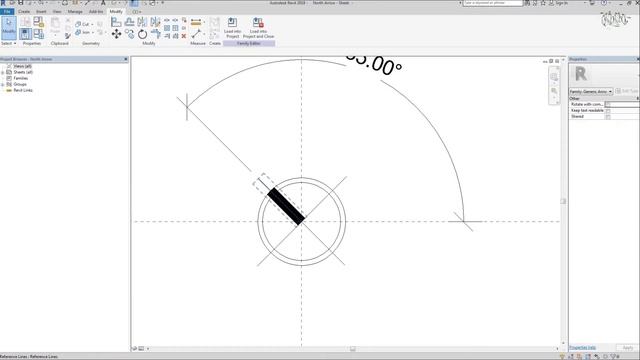Viewport: 640px width, 360px height.
Task: Open the Manage ribbon tab
Action: pyautogui.click(x=75, y=11)
